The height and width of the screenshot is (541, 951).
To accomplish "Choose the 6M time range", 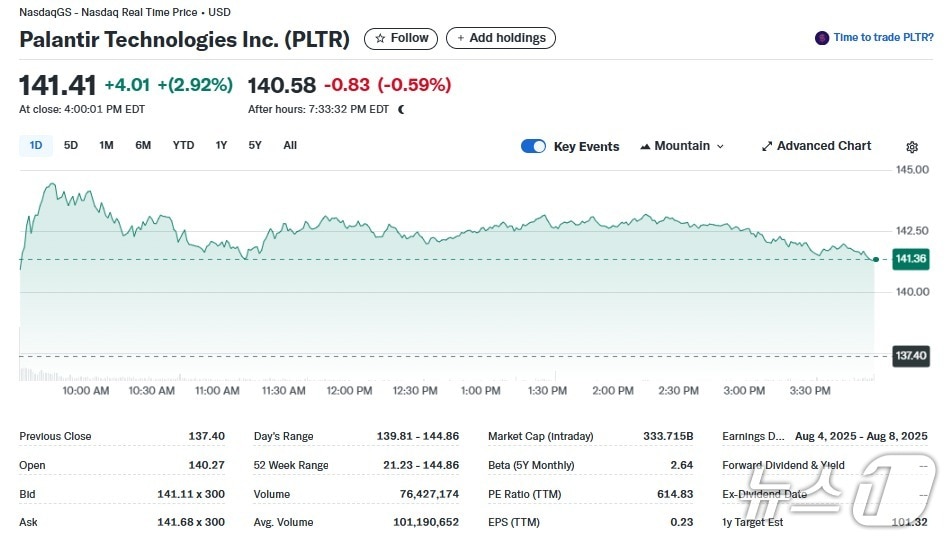I will pyautogui.click(x=143, y=145).
